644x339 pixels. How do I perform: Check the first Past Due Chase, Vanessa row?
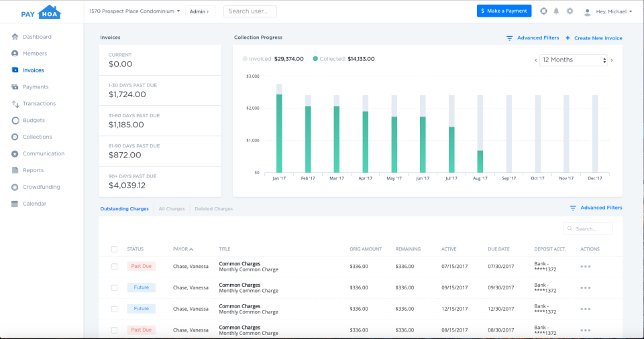click(114, 267)
